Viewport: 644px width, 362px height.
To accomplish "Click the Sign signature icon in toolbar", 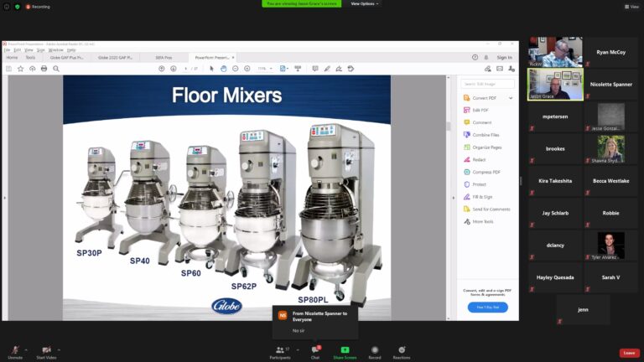I will pyautogui.click(x=339, y=69).
